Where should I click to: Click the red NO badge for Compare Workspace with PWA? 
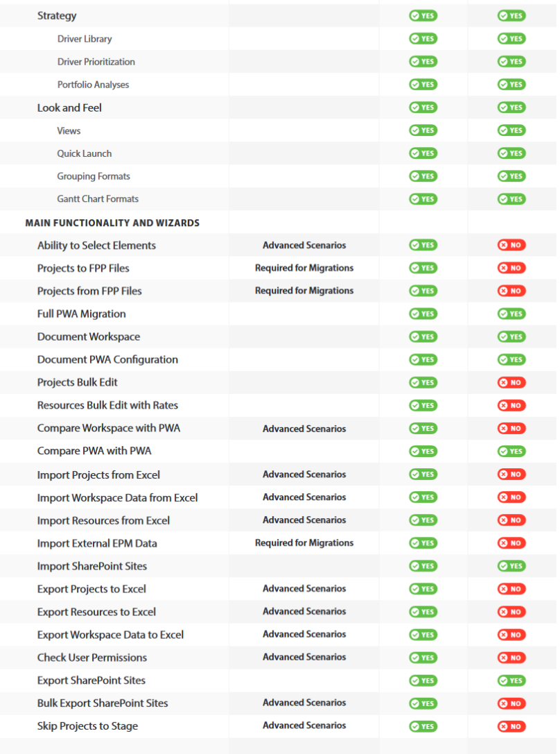pos(511,428)
